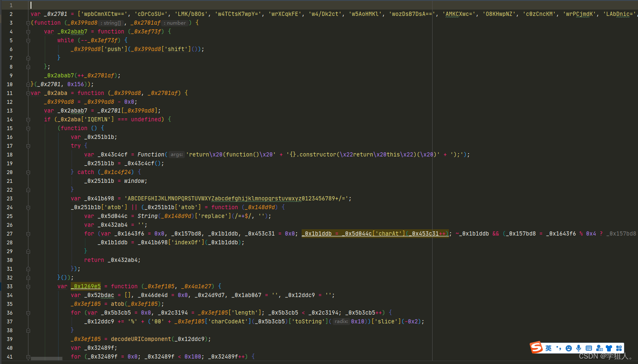
Task: Click the base64 alphabet string on line 23
Action: tap(238, 198)
